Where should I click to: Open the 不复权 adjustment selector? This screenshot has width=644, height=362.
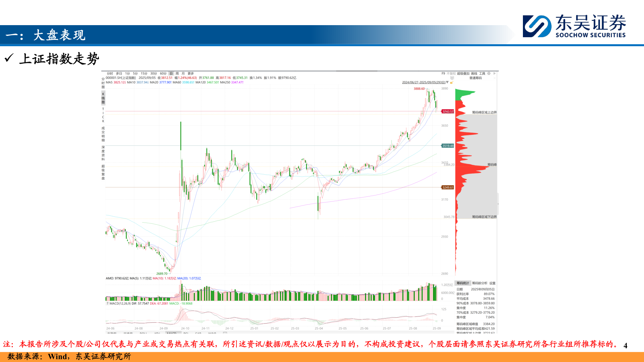click(x=451, y=73)
